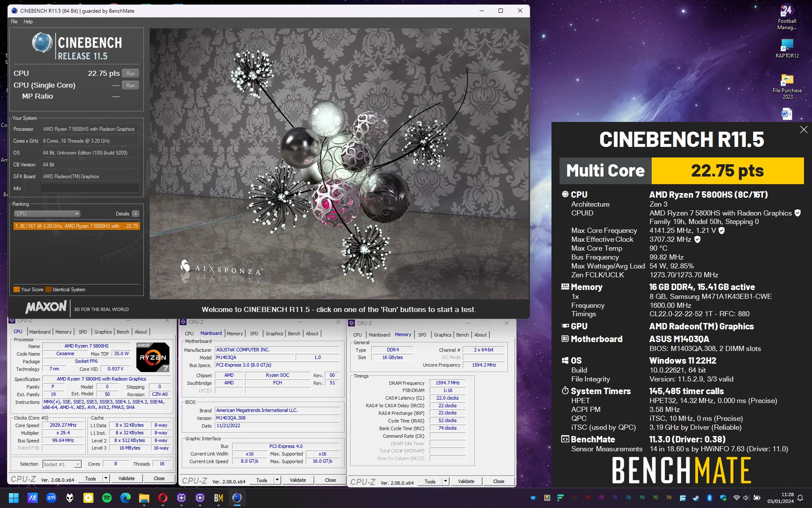The width and height of the screenshot is (812, 508).
Task: Switch to Opera browser in taskbar
Action: (163, 498)
